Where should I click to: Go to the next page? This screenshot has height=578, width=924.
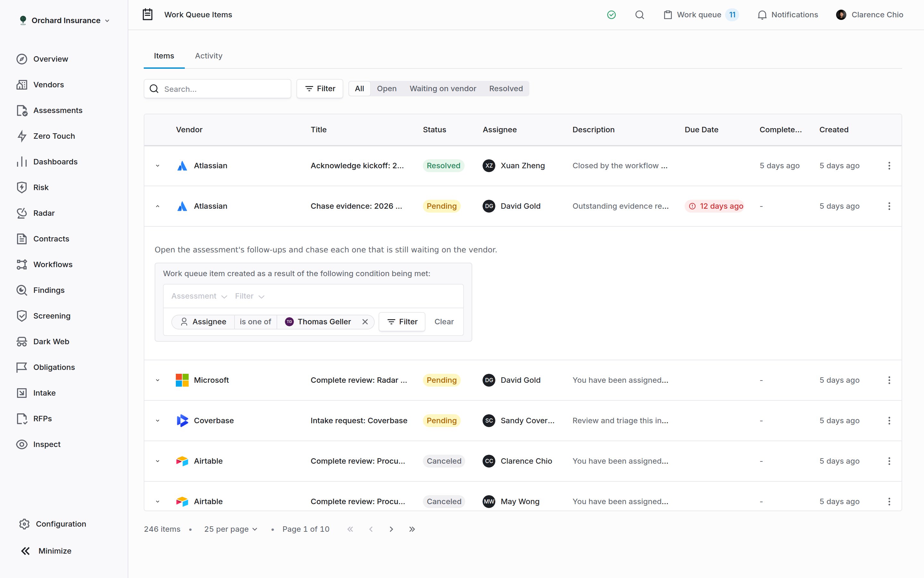pyautogui.click(x=391, y=529)
